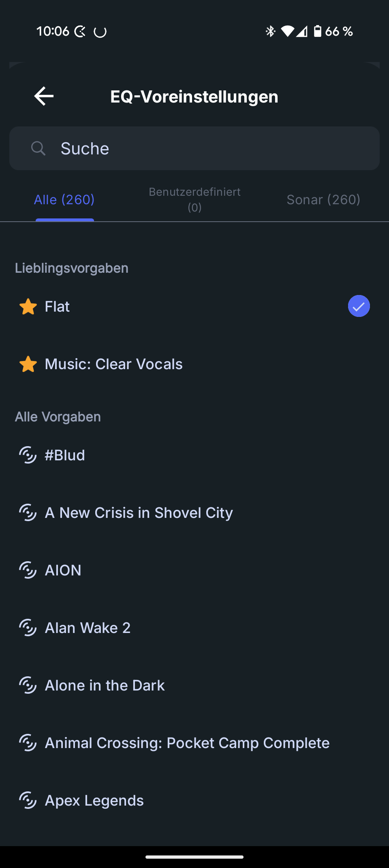Tap the Bluetooth status bar icon
The height and width of the screenshot is (868, 389).
click(x=270, y=31)
